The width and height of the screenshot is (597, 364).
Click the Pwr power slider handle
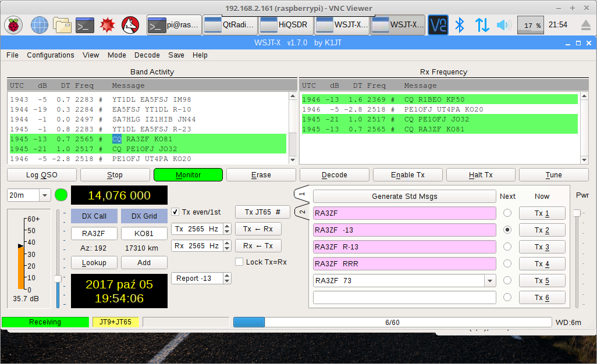(577, 213)
